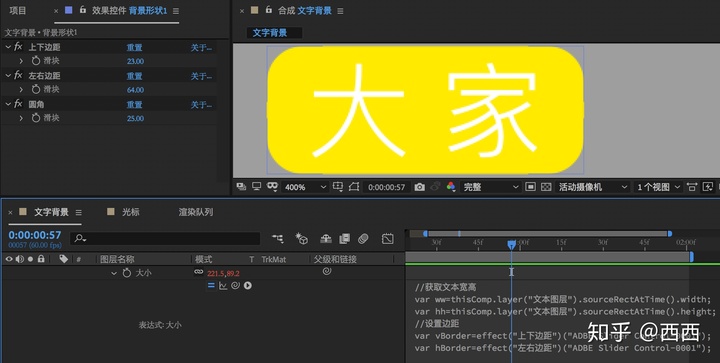Open the fast previews icon
Image resolution: width=720 pixels, height=363 pixels.
708,187
